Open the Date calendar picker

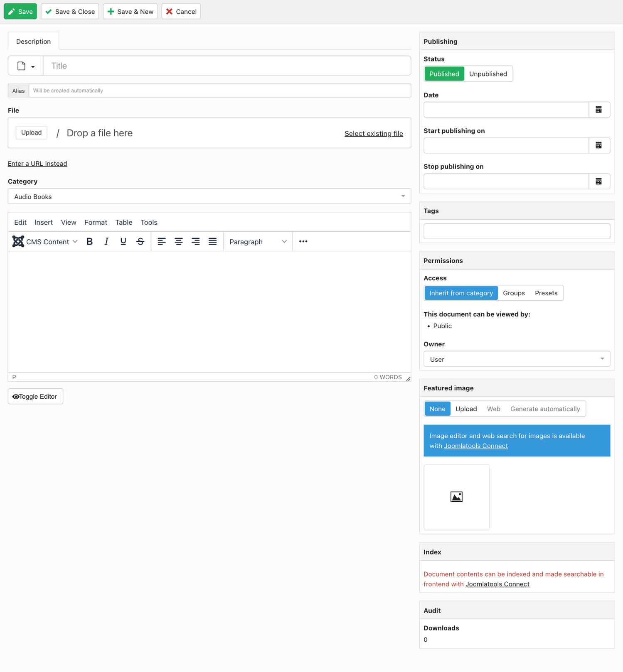[x=599, y=110]
